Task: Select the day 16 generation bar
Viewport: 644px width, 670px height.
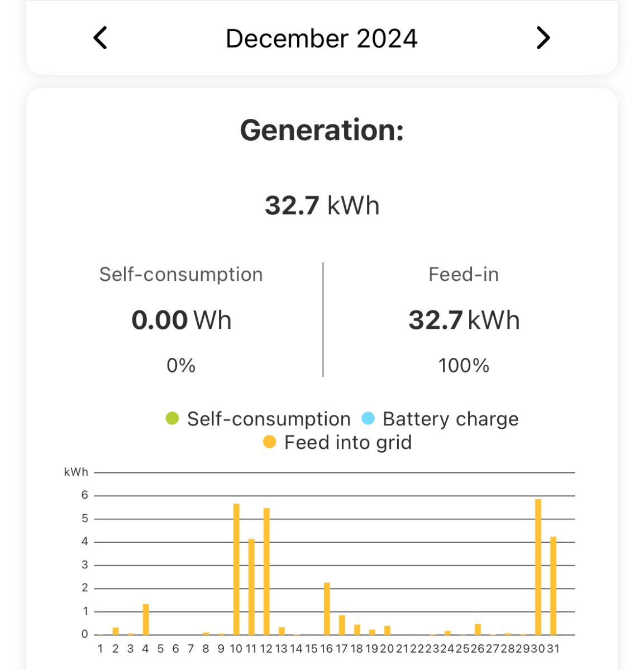Action: click(x=327, y=609)
